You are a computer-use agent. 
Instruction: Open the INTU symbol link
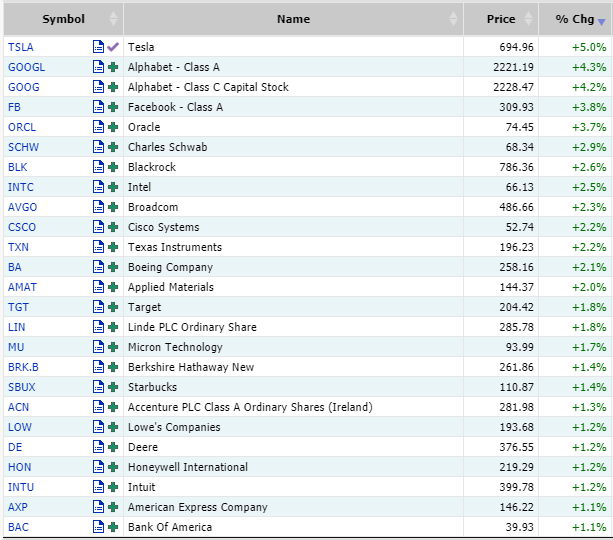pos(21,487)
